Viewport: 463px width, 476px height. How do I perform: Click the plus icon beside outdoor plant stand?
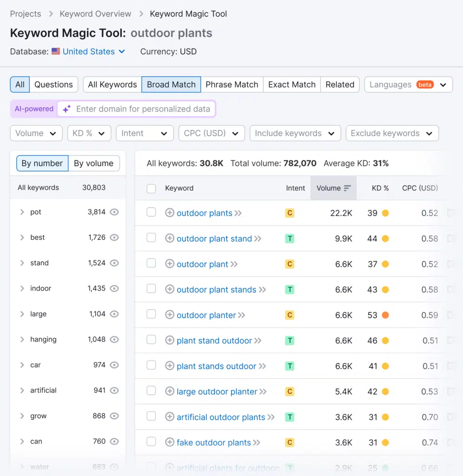coord(170,238)
